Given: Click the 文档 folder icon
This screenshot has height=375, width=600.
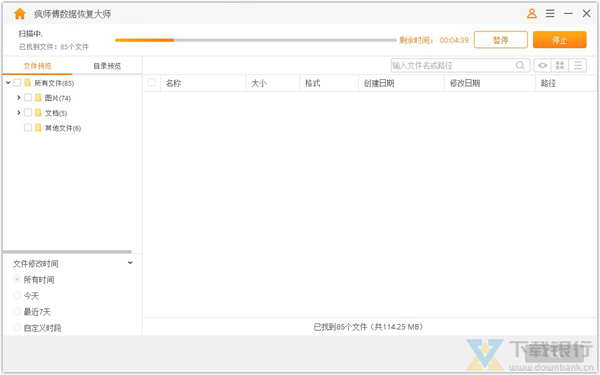Looking at the screenshot, I should 38,112.
